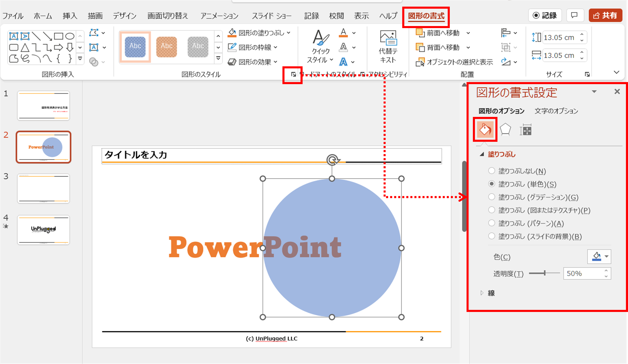The image size is (628, 364).
Task: Switch to the 挿入 ribbon tab
Action: tap(70, 16)
